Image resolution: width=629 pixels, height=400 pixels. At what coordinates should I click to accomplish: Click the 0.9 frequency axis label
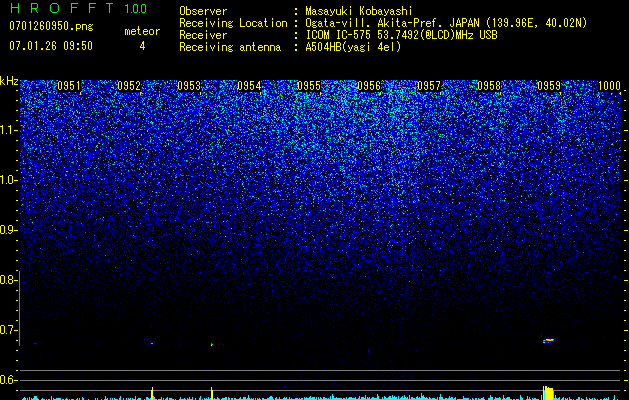(x=7, y=230)
